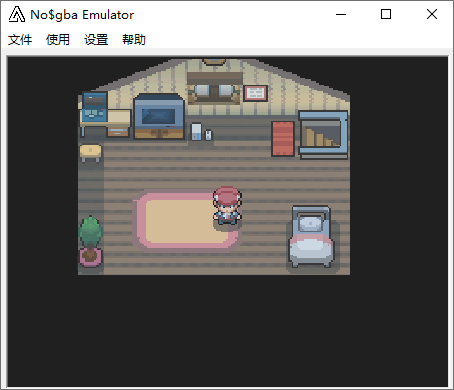Screen dimensions: 454x390
Task: Minimize the No$gba Emulator window
Action: [x=341, y=14]
